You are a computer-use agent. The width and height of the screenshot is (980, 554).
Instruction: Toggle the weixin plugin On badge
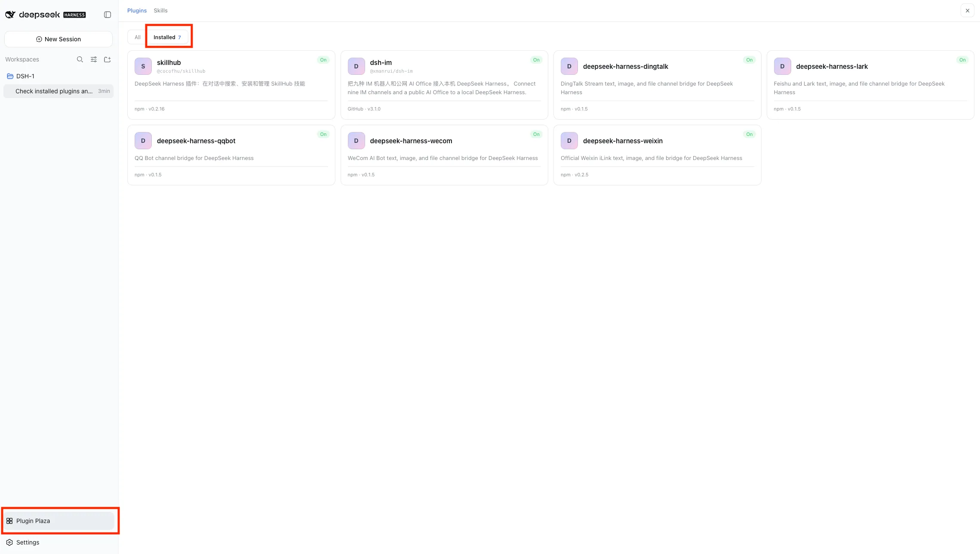750,135
